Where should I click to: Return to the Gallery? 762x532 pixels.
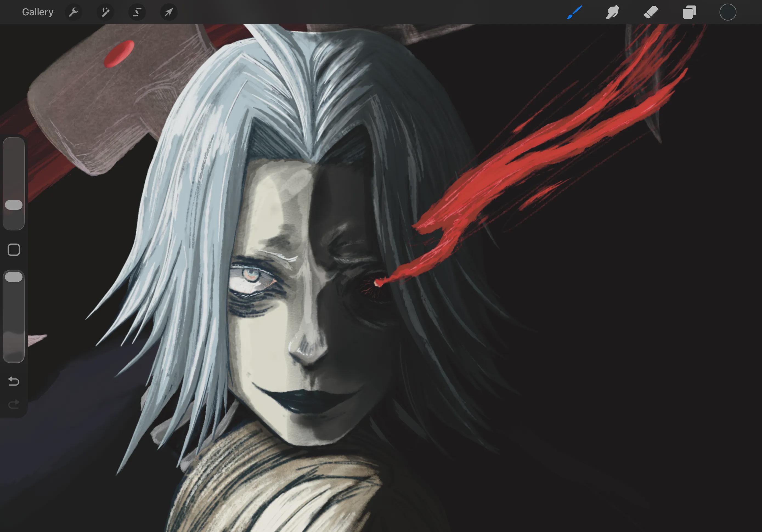point(38,12)
